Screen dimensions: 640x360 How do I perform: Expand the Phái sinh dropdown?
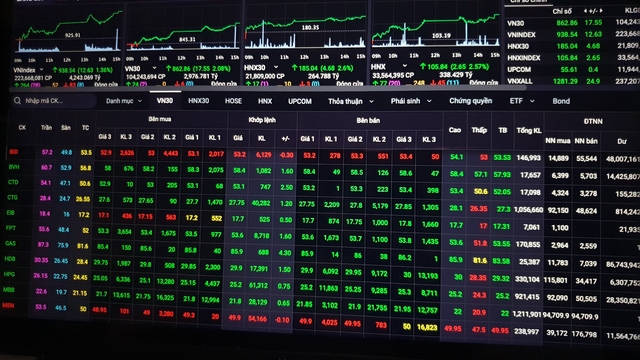point(411,101)
